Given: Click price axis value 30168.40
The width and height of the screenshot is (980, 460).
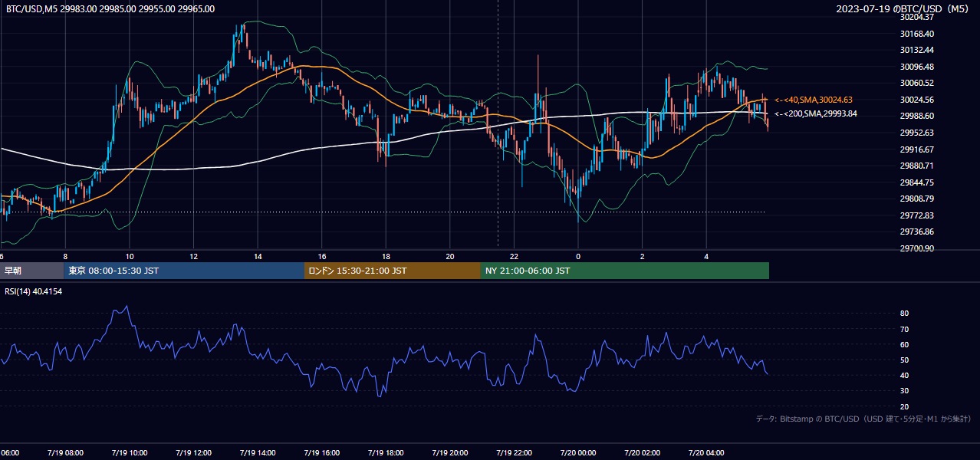Looking at the screenshot, I should click(x=917, y=34).
